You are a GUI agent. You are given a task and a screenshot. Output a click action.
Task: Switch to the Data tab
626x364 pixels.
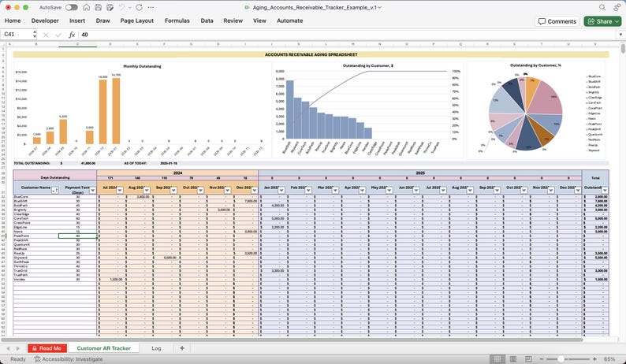pyautogui.click(x=207, y=20)
